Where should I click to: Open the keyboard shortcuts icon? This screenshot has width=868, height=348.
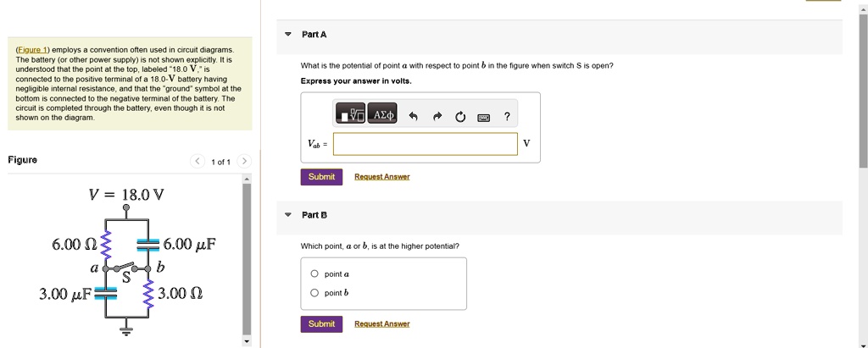pyautogui.click(x=484, y=118)
